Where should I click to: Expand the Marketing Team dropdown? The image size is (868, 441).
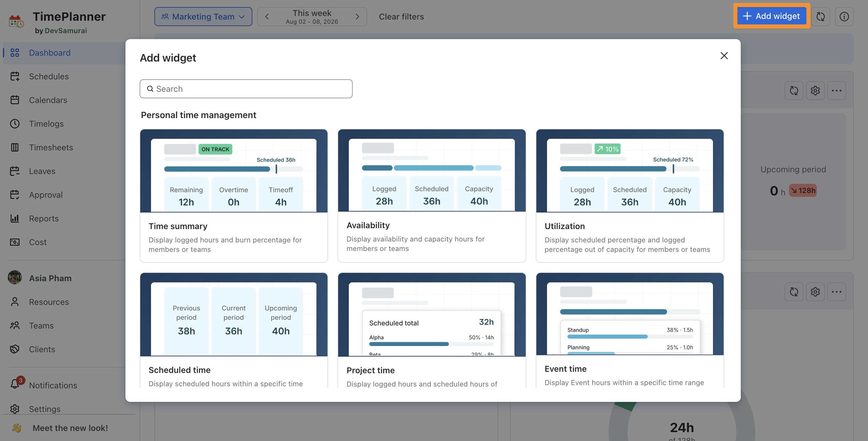pos(203,17)
